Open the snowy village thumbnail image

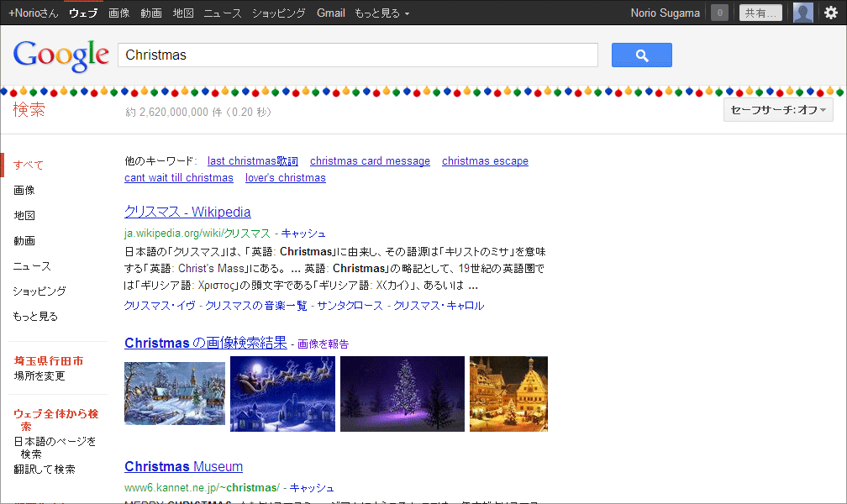click(x=175, y=393)
